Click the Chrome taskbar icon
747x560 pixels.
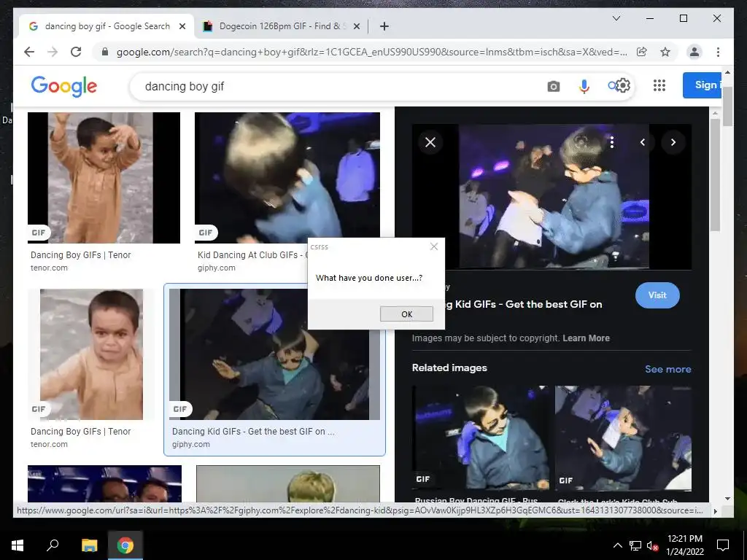(x=125, y=545)
